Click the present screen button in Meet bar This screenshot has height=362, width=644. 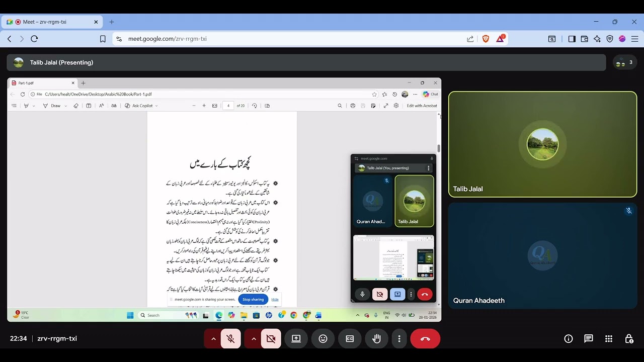pos(296,339)
